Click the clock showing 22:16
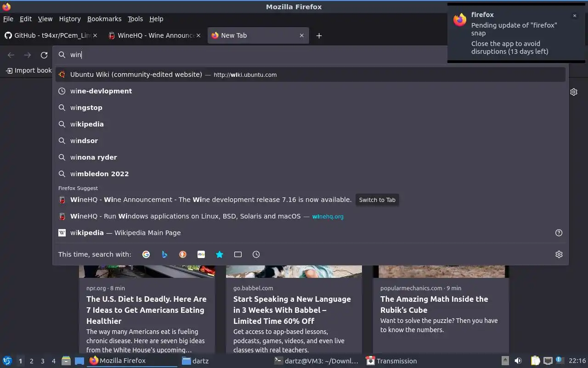The width and height of the screenshot is (588, 368). click(x=577, y=361)
